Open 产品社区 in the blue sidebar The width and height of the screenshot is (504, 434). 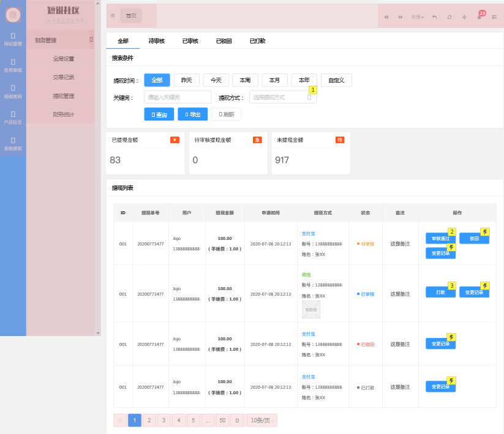pos(13,118)
